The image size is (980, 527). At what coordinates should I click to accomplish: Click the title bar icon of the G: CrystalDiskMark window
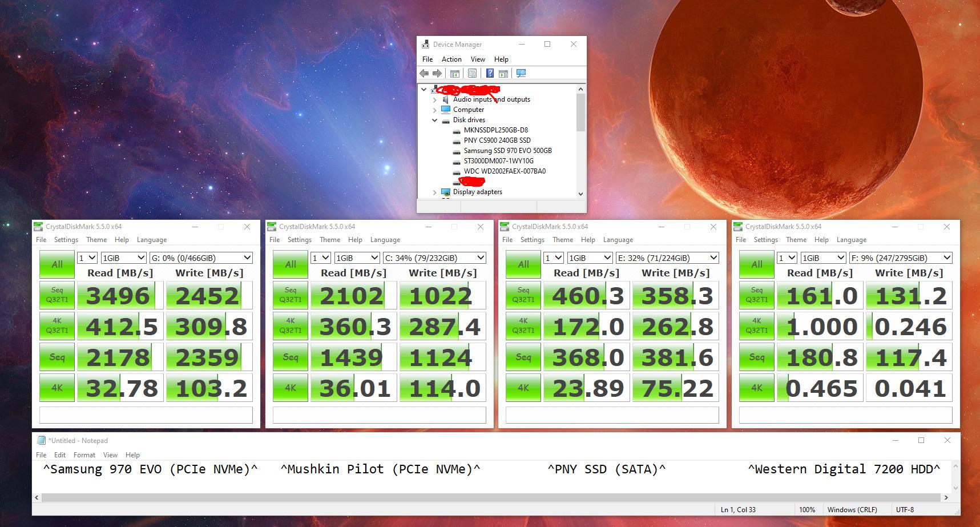(x=38, y=227)
